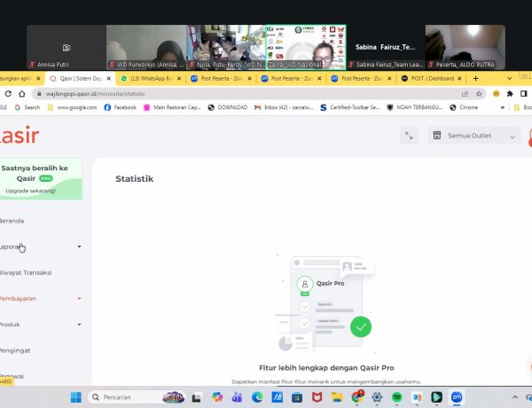Open Chrome extensions puzzle icon
The image size is (532, 408).
(510, 94)
